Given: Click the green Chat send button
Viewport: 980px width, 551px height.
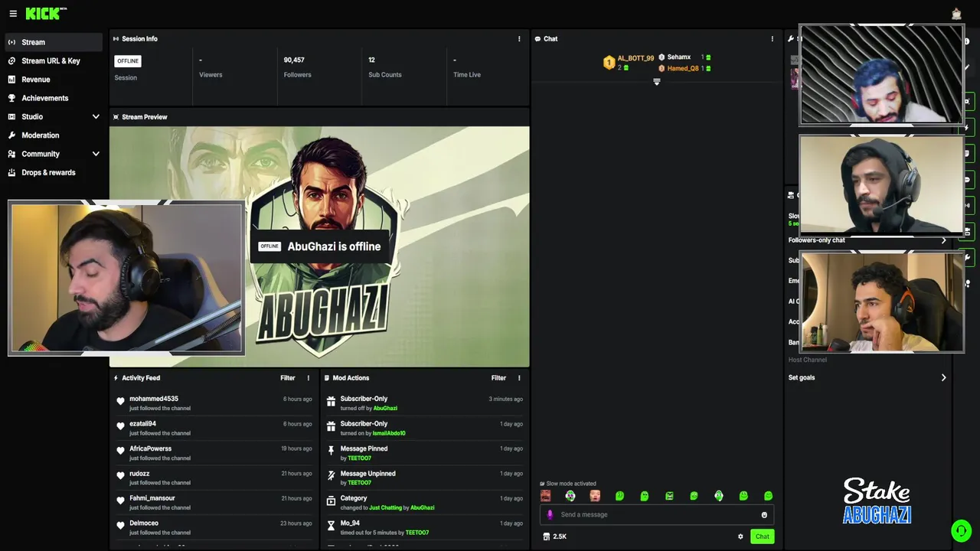Looking at the screenshot, I should [x=762, y=536].
